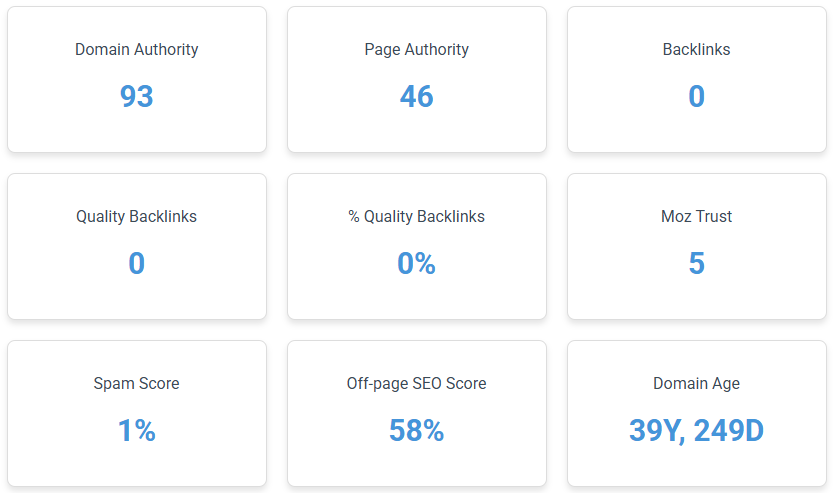The image size is (834, 493).
Task: Click the 1% spam score value
Action: [x=137, y=430]
